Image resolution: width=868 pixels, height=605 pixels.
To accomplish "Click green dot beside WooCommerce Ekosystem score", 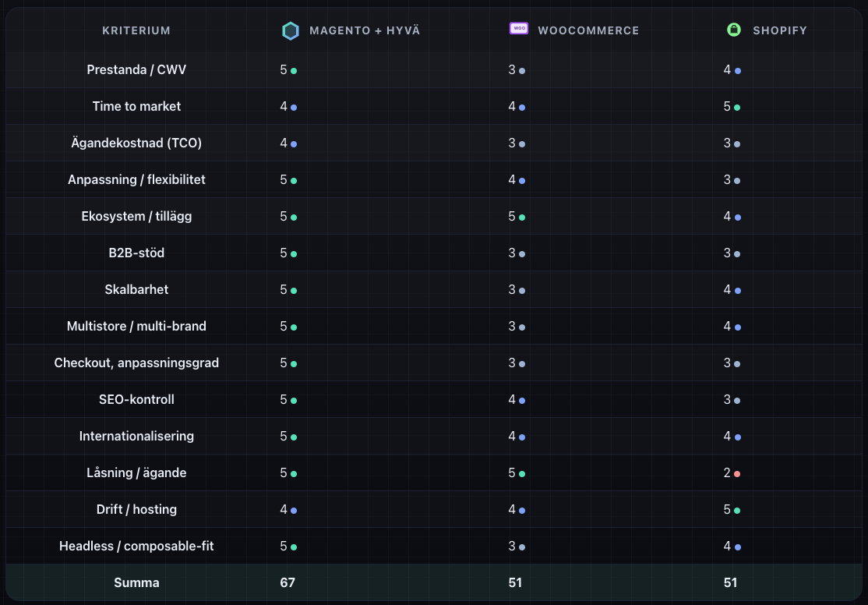I will click(522, 218).
